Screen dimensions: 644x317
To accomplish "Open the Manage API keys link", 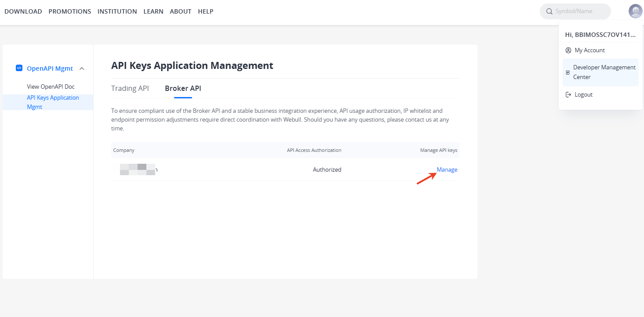I will pos(447,169).
